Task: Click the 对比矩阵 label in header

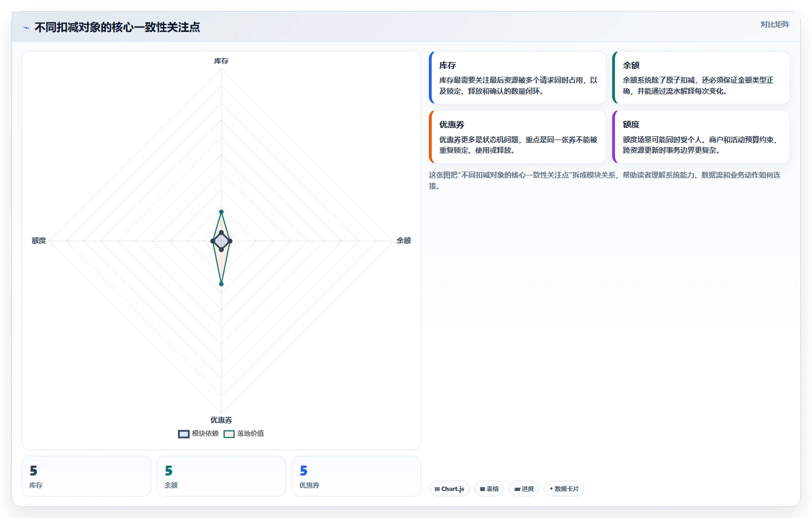Action: point(774,24)
